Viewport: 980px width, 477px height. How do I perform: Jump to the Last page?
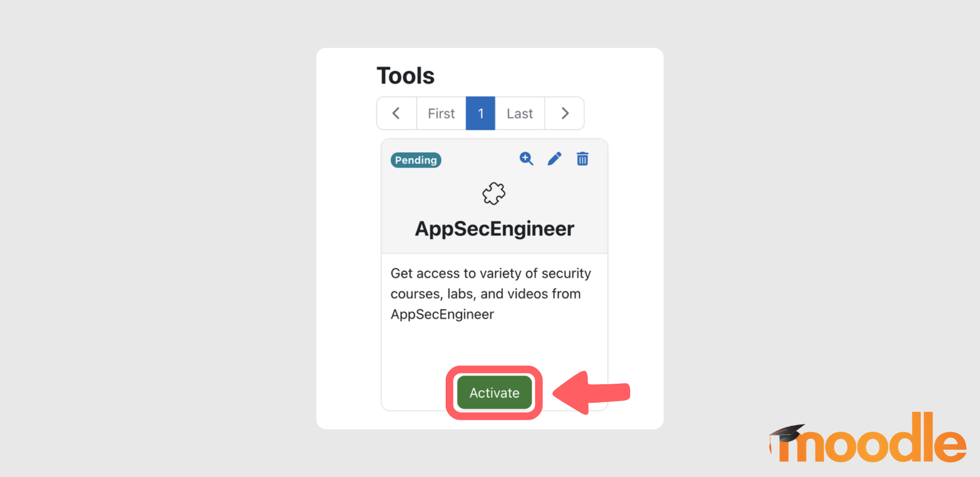click(519, 113)
